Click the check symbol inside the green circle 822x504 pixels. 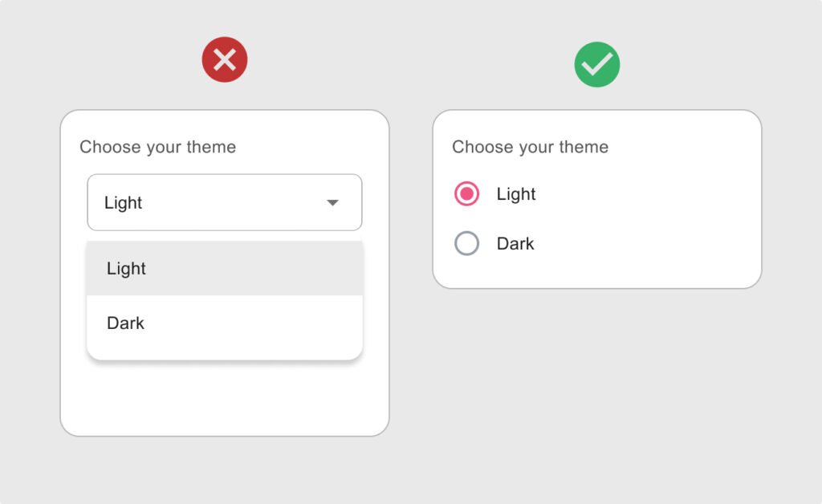coord(596,63)
